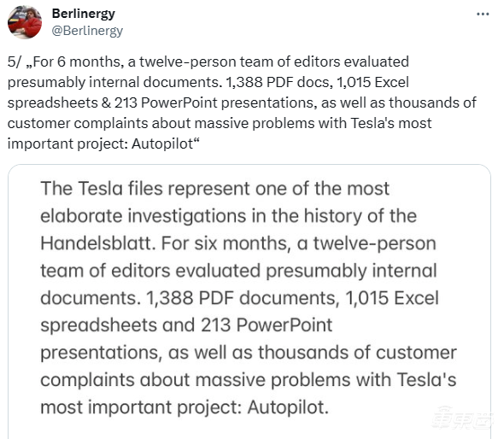Screen dimensions: 504x439
Task: Click "213 PowerPoint presentations" in the tweet body
Action: point(214,102)
